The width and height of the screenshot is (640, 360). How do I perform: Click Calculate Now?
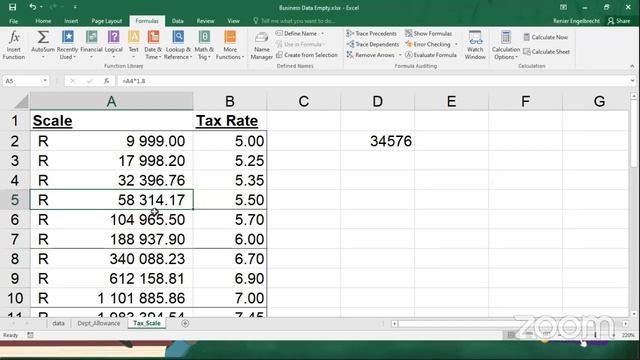(x=546, y=37)
